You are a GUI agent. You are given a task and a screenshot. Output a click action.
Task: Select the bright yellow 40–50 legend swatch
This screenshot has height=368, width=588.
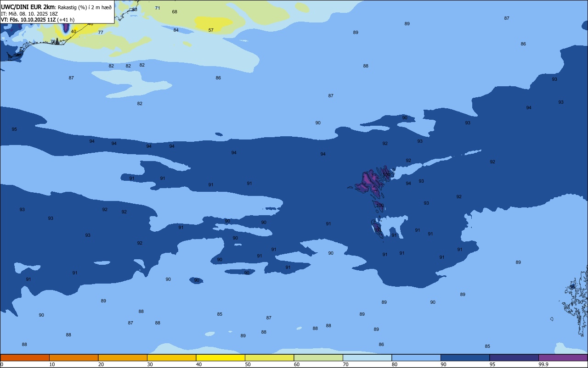220,357
